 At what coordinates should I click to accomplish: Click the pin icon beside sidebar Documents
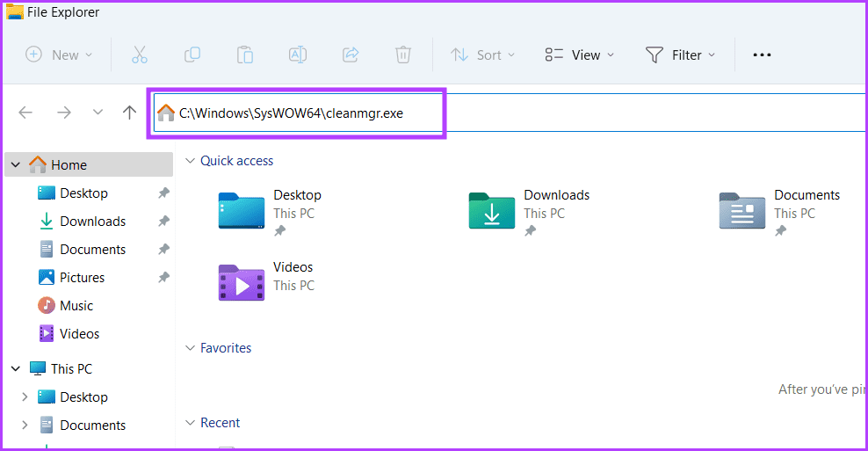(x=163, y=250)
